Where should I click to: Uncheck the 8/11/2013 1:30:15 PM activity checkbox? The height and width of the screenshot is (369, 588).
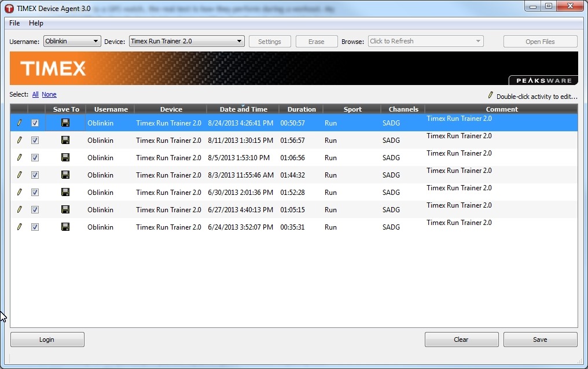click(x=35, y=140)
